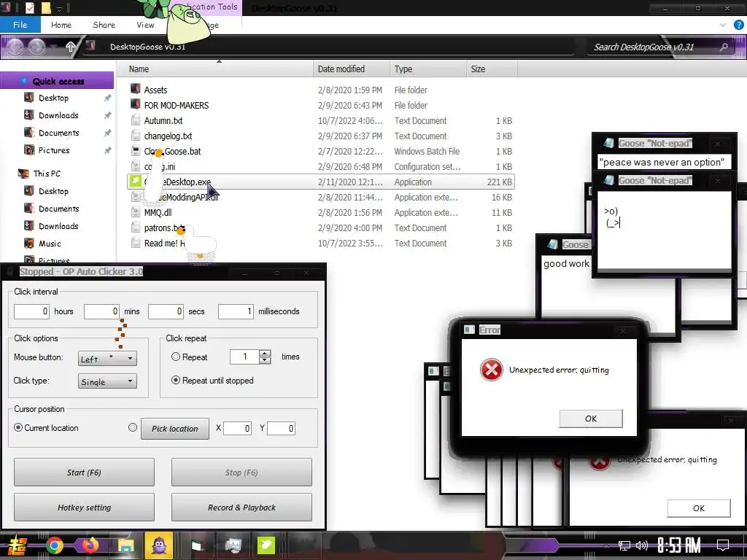Select the GooseDesktop.exe application icon

tap(136, 182)
